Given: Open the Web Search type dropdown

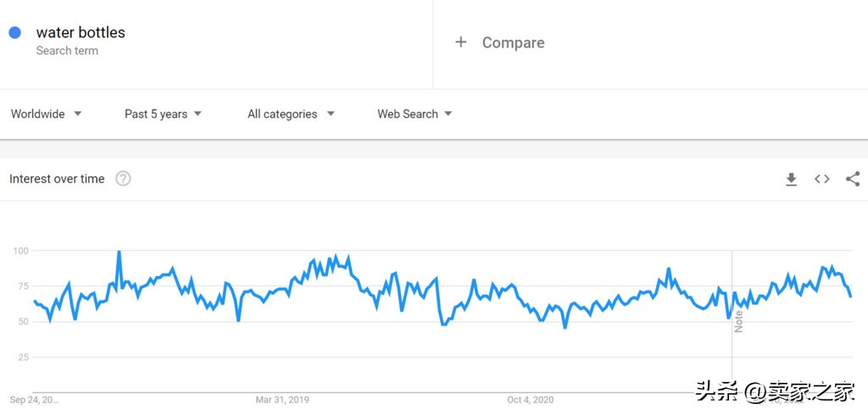Looking at the screenshot, I should click(415, 113).
